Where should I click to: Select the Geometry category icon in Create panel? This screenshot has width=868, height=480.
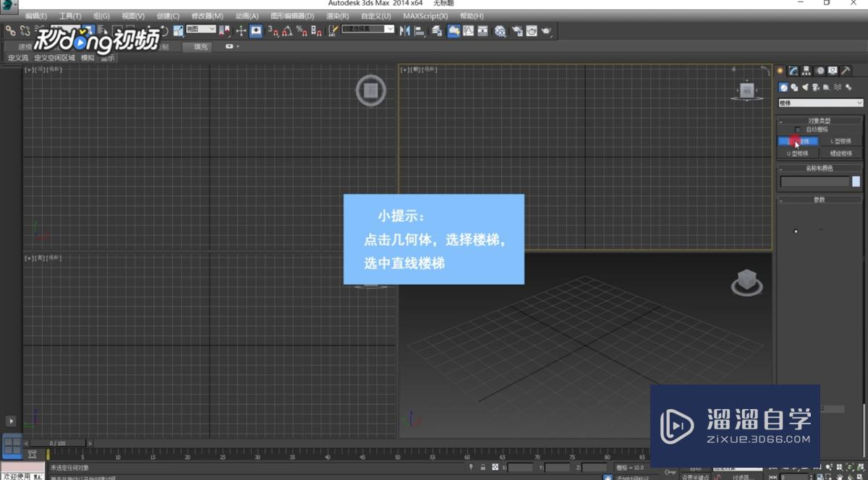(x=783, y=87)
